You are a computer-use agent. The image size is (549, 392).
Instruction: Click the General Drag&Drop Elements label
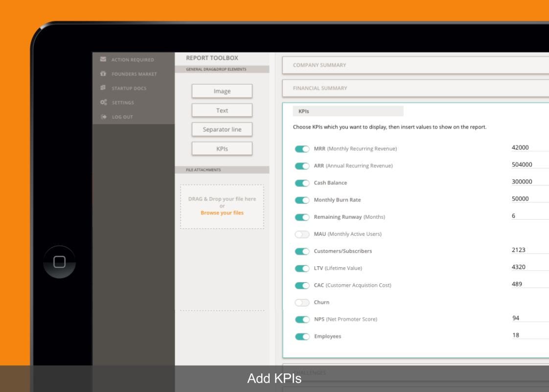[x=216, y=69]
